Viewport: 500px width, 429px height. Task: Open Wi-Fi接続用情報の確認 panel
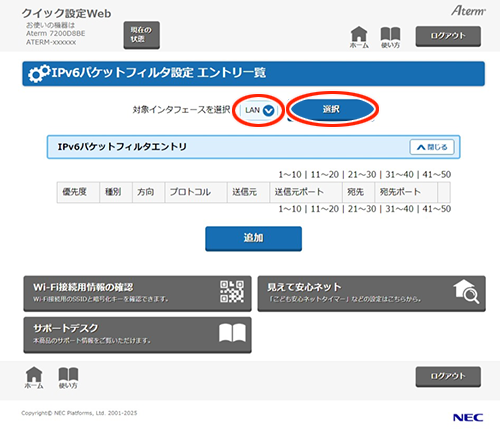(137, 293)
